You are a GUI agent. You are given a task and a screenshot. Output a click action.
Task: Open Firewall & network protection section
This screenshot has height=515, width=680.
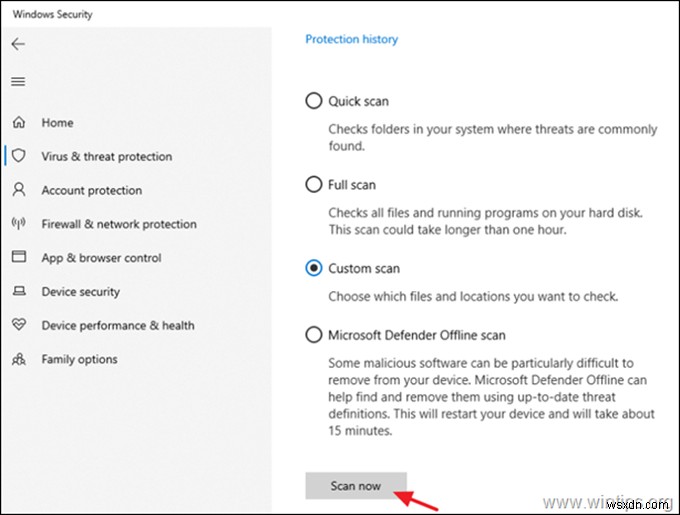click(x=119, y=224)
